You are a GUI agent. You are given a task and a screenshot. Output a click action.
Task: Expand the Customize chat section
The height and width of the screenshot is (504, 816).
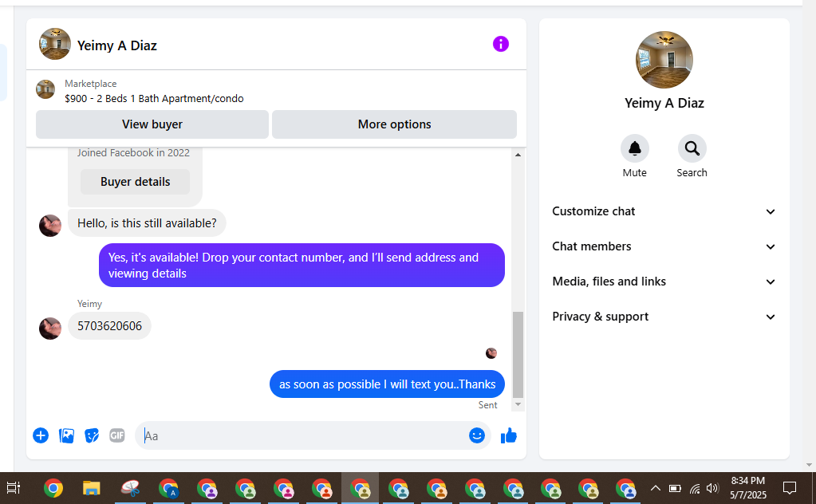coord(664,211)
